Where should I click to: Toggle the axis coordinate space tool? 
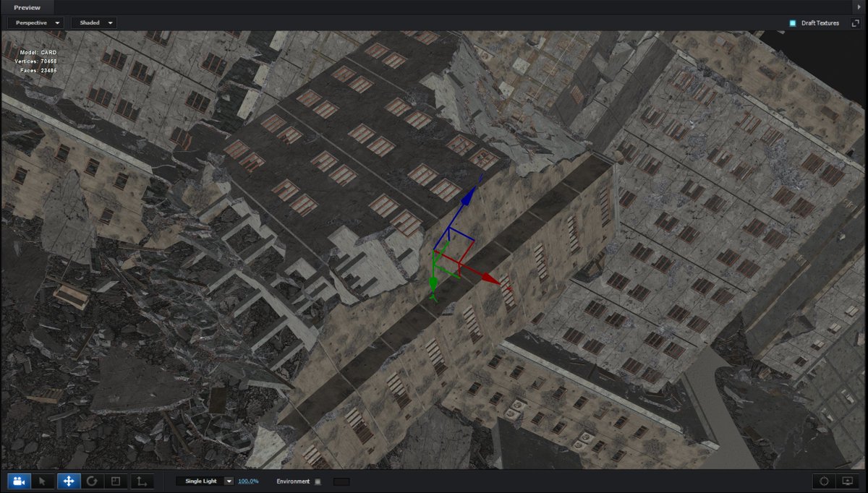click(141, 481)
